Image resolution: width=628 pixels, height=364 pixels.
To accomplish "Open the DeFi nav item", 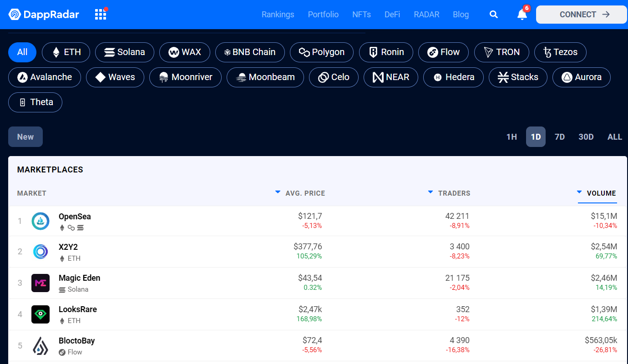I will pyautogui.click(x=392, y=15).
